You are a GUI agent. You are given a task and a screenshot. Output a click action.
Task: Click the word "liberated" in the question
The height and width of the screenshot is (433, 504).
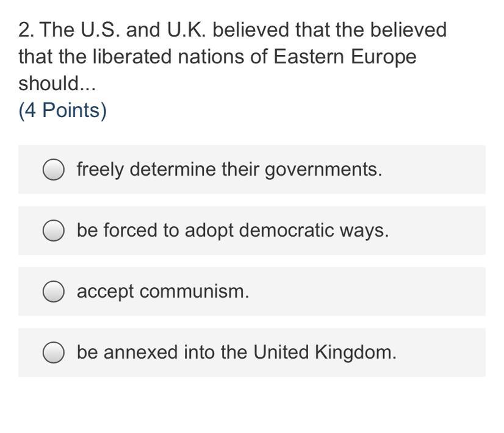pyautogui.click(x=132, y=57)
